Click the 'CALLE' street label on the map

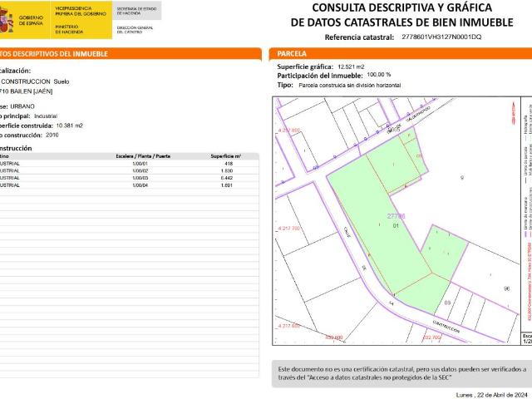(347, 233)
